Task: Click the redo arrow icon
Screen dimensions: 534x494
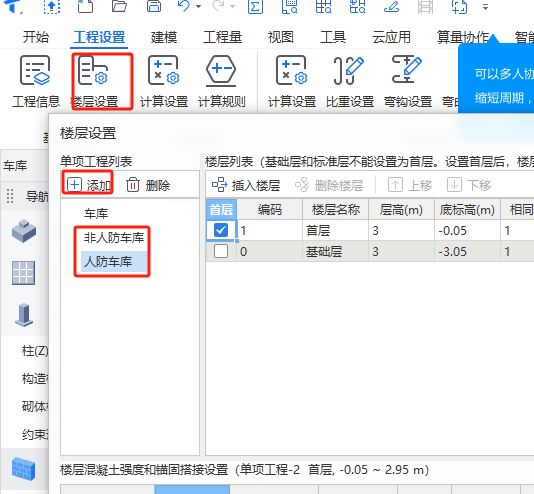Action: tap(219, 6)
